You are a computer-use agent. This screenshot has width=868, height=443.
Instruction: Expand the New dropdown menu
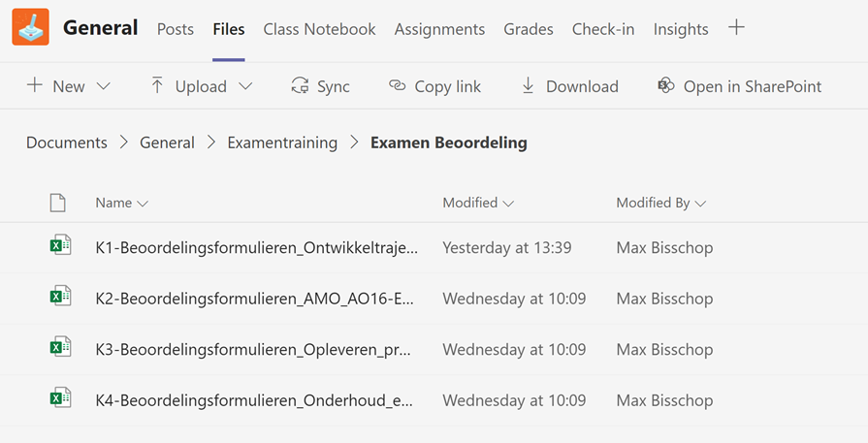[x=104, y=86]
